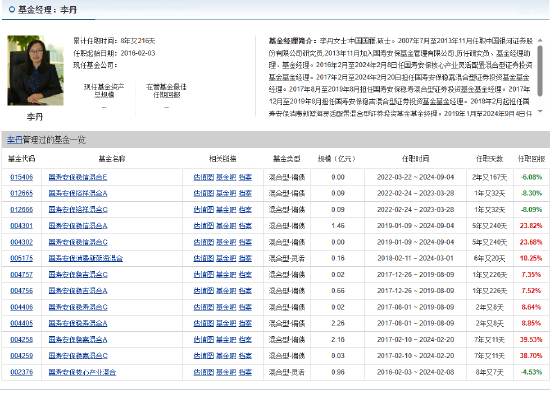Open fund code link 015406

click(x=21, y=177)
